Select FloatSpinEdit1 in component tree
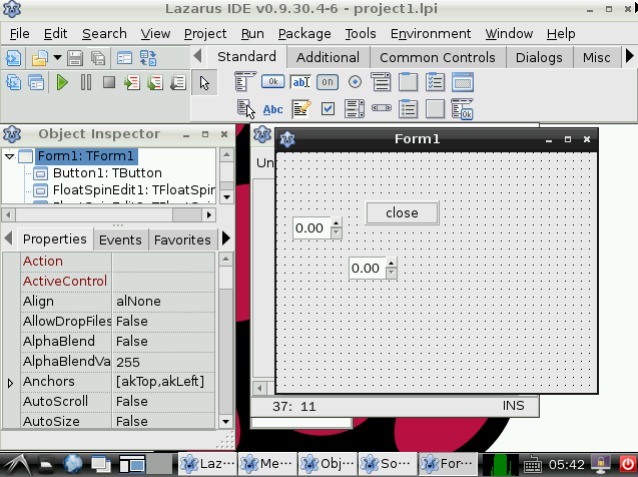 click(x=134, y=190)
